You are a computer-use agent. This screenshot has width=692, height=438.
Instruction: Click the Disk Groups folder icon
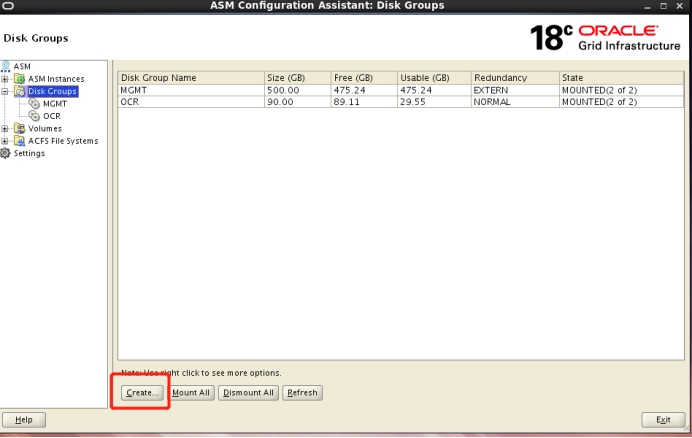19,91
